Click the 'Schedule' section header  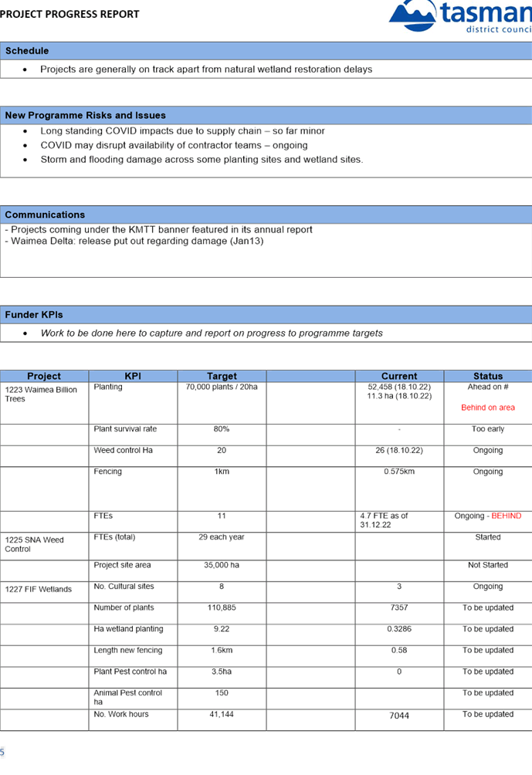tap(266, 51)
